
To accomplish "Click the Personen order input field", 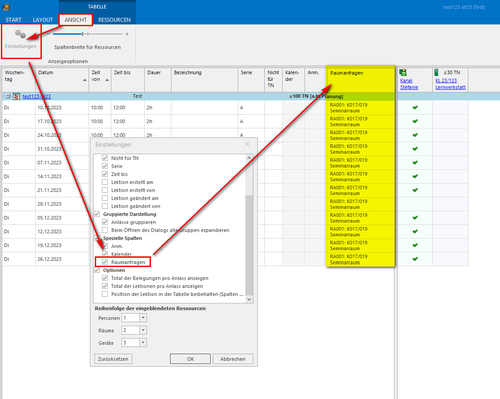I will click(131, 318).
